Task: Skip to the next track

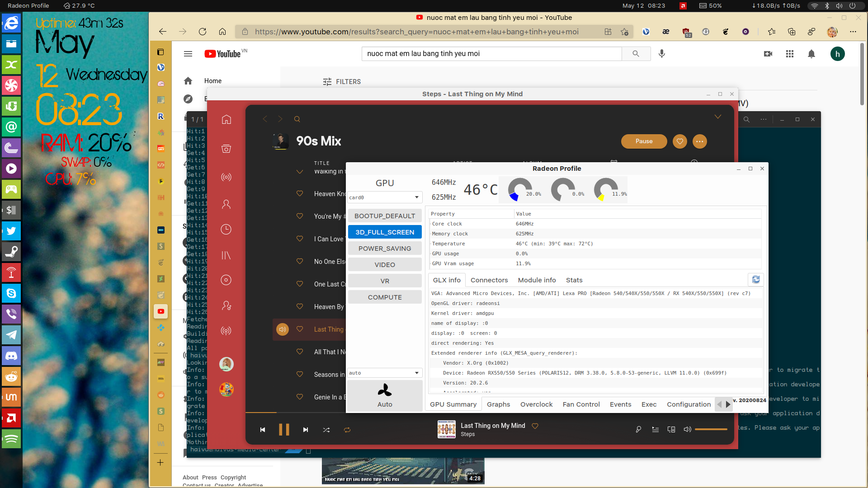Action: [x=306, y=430]
